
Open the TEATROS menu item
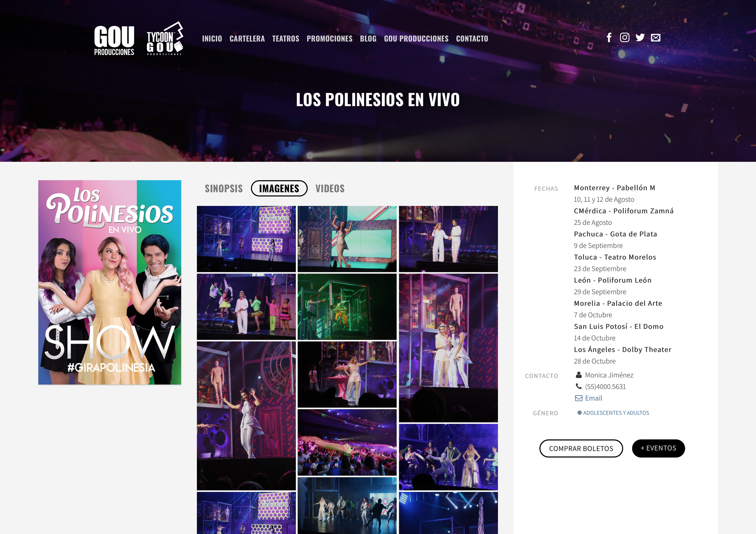[286, 38]
